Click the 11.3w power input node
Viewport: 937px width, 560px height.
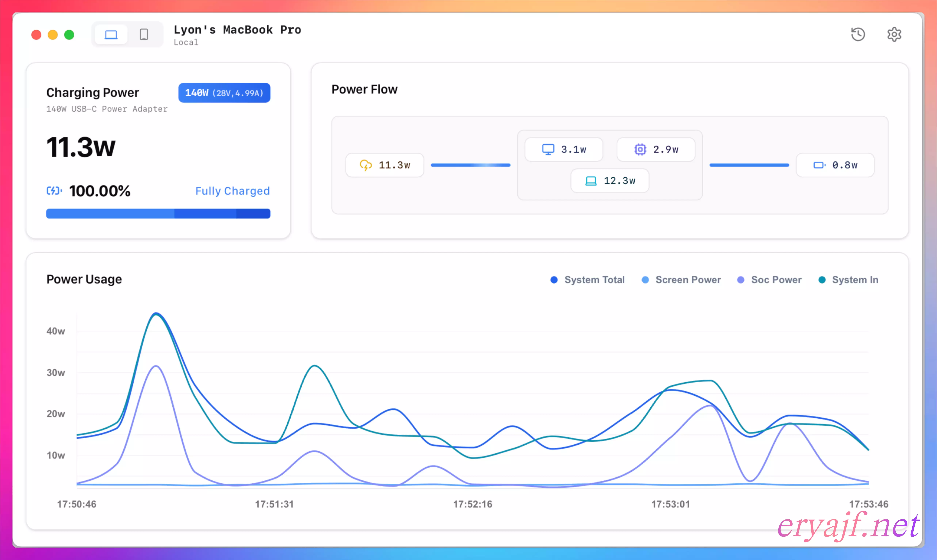point(385,165)
